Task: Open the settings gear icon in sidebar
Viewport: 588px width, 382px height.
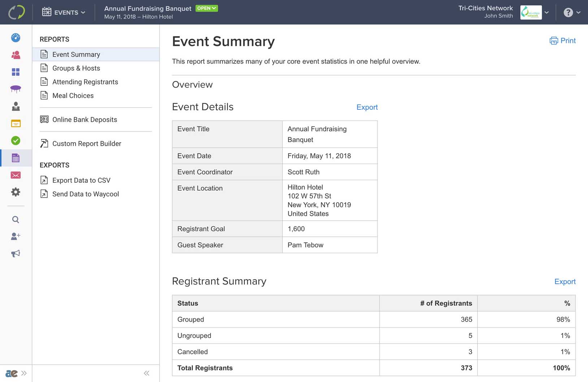Action: click(16, 192)
